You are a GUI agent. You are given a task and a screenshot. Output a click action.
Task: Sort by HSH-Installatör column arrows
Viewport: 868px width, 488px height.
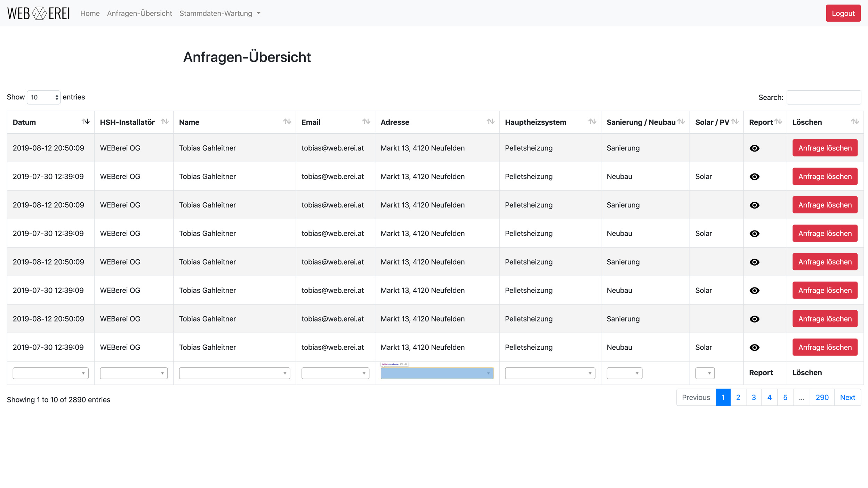click(x=164, y=122)
